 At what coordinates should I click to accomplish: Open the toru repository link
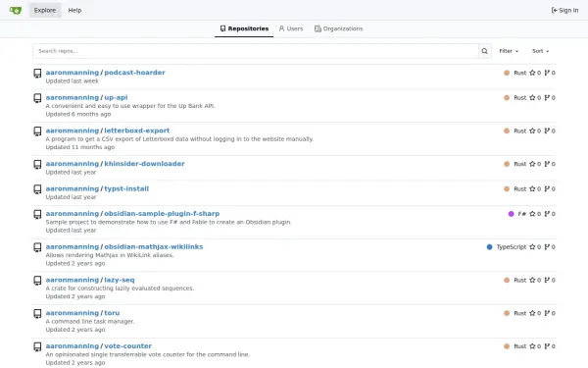click(x=112, y=313)
